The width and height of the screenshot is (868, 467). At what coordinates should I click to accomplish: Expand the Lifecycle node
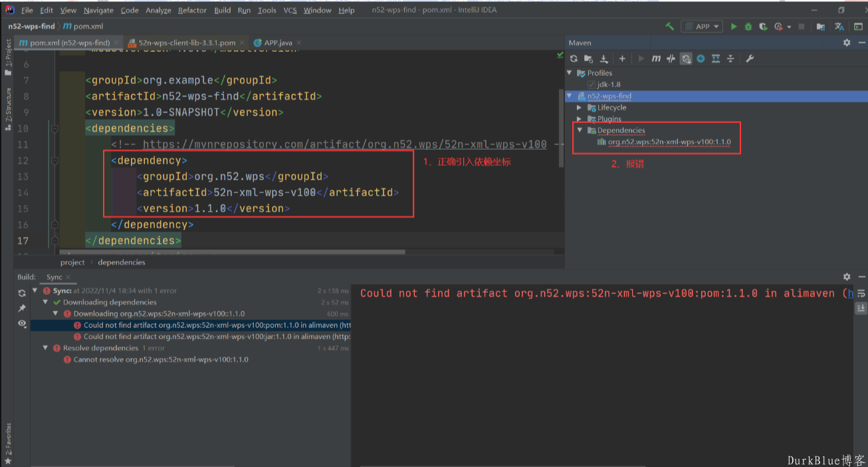pyautogui.click(x=580, y=108)
